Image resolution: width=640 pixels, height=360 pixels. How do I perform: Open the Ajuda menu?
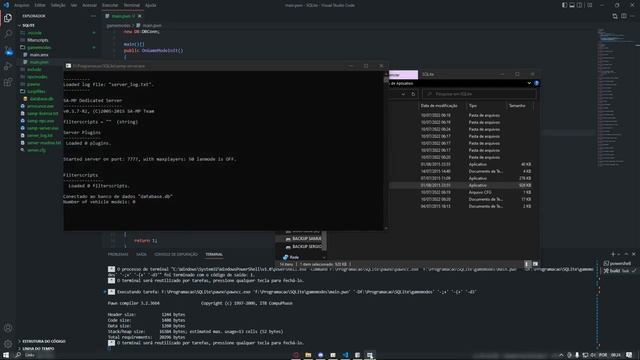click(151, 5)
